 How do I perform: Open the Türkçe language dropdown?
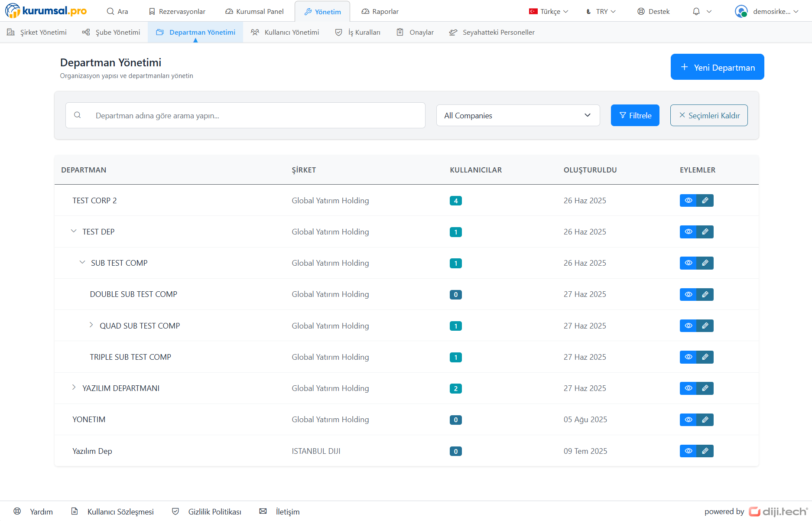[x=549, y=11]
